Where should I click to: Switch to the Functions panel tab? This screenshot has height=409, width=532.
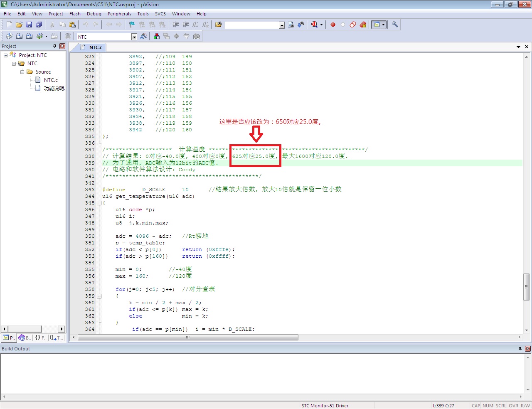pos(41,338)
